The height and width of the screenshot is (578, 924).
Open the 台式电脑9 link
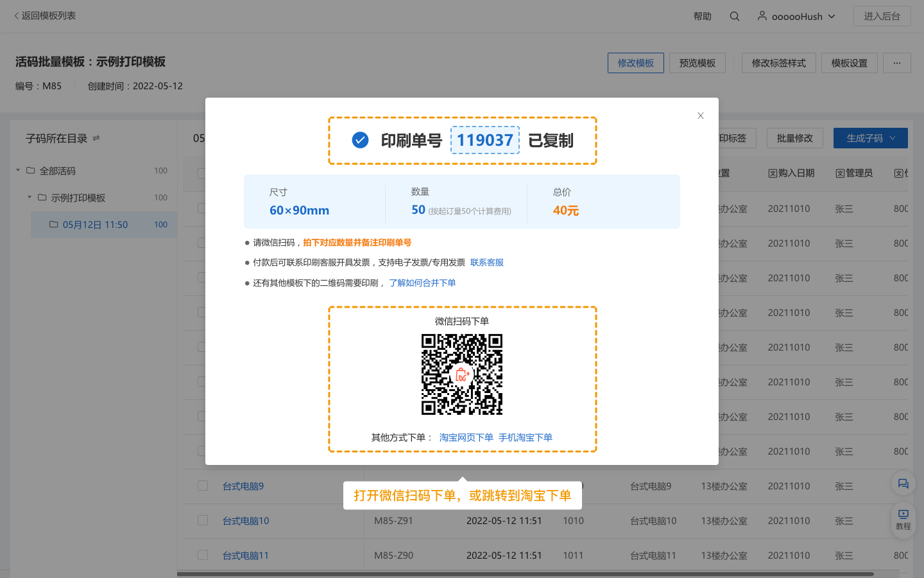click(243, 486)
